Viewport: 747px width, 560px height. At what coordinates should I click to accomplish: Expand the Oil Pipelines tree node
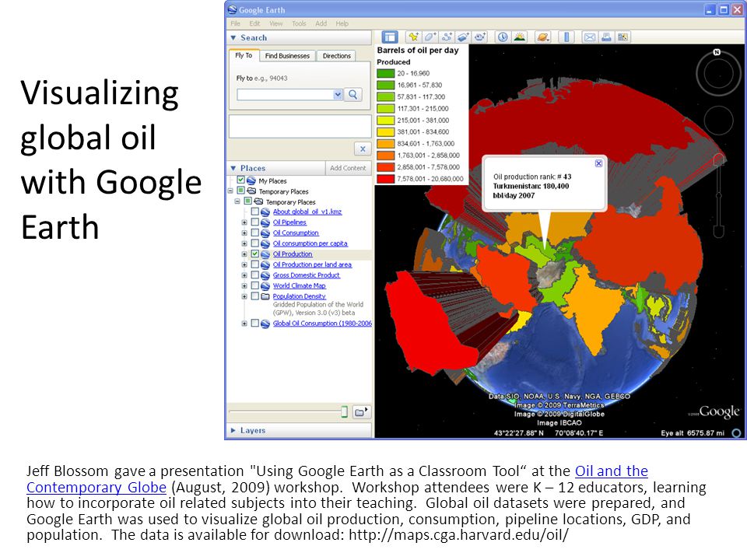[x=244, y=222]
